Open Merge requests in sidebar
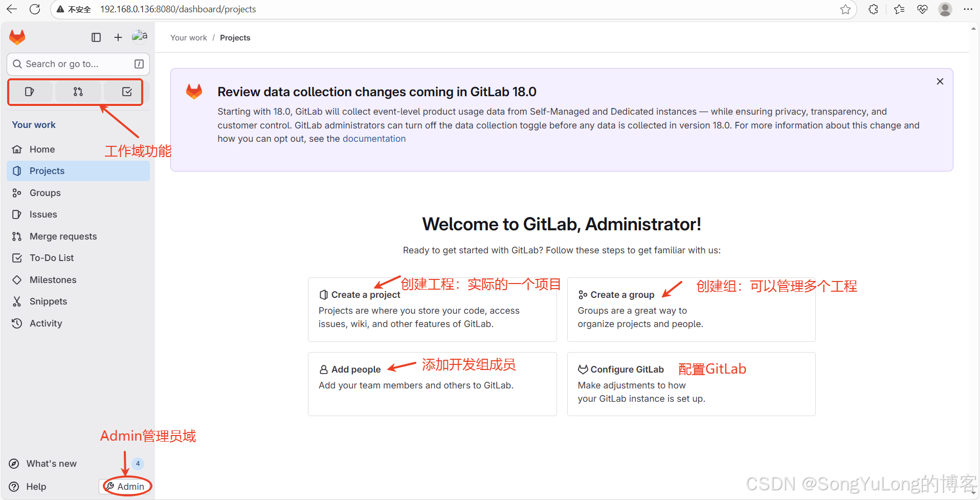The width and height of the screenshot is (980, 500). [78, 236]
